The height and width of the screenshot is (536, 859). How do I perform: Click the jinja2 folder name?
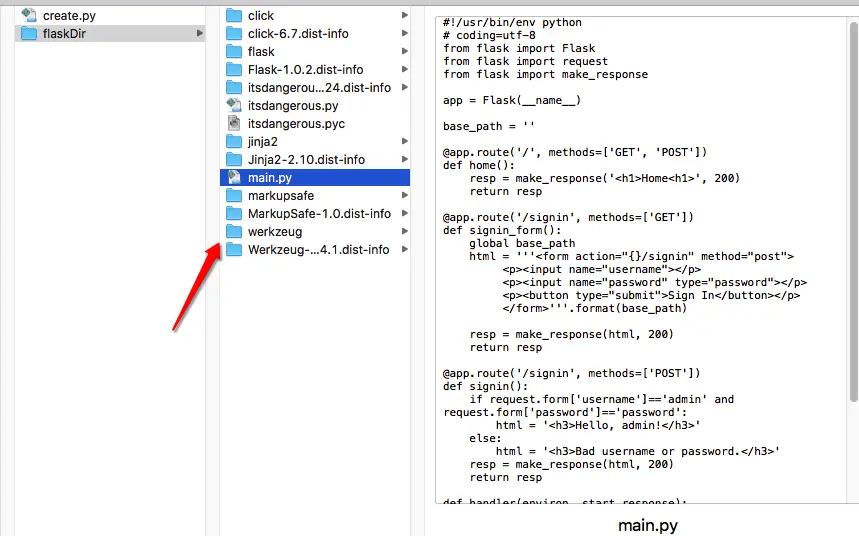(262, 142)
